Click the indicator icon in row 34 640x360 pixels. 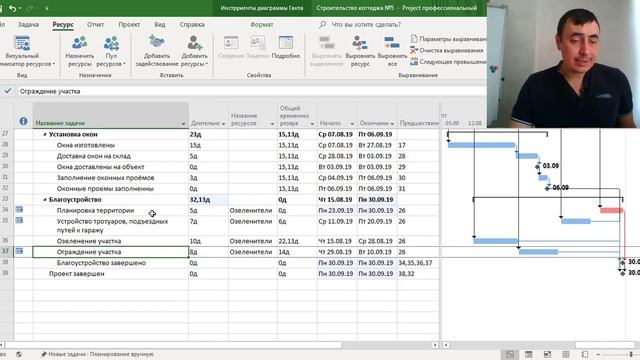pyautogui.click(x=19, y=209)
